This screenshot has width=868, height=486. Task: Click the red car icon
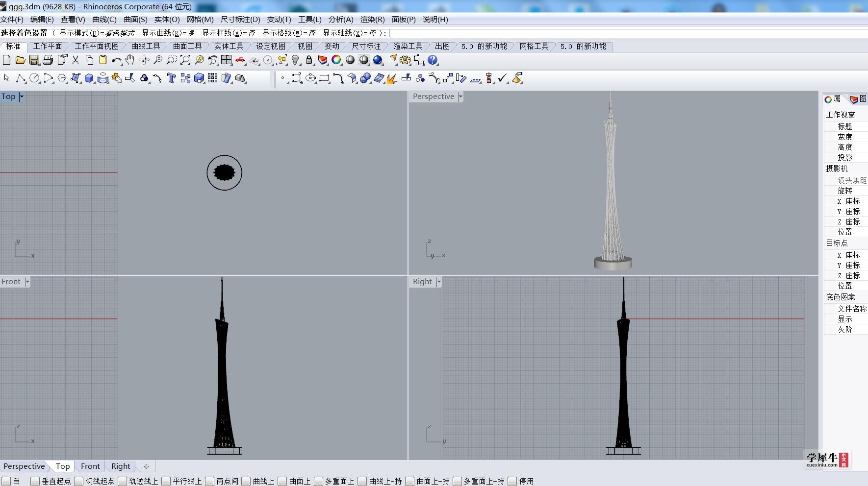pos(240,60)
